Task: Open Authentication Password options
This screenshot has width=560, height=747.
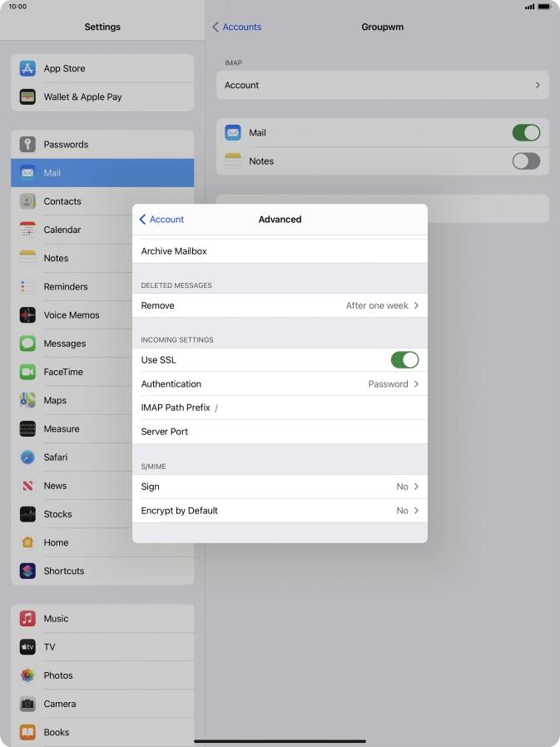Action: (280, 384)
